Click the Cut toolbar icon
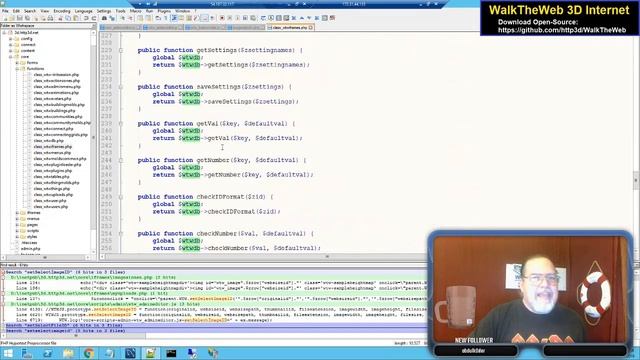Screen dimensions: 640x360 (60, 18)
